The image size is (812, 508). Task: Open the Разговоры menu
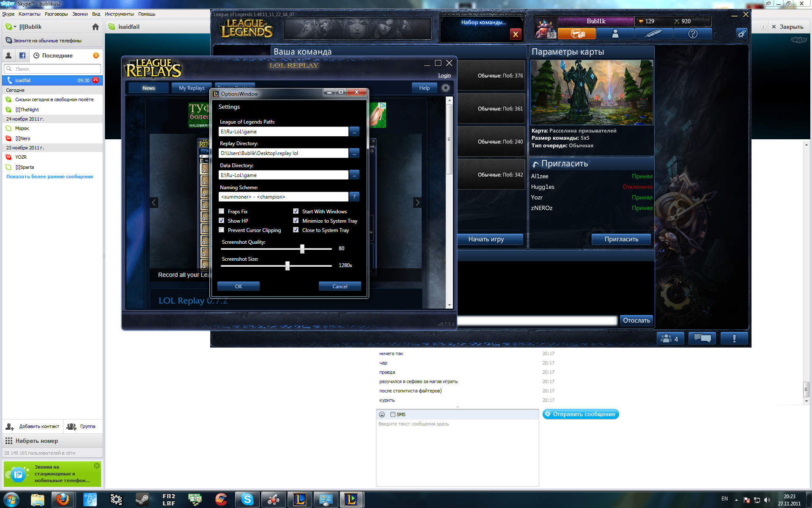tap(56, 14)
